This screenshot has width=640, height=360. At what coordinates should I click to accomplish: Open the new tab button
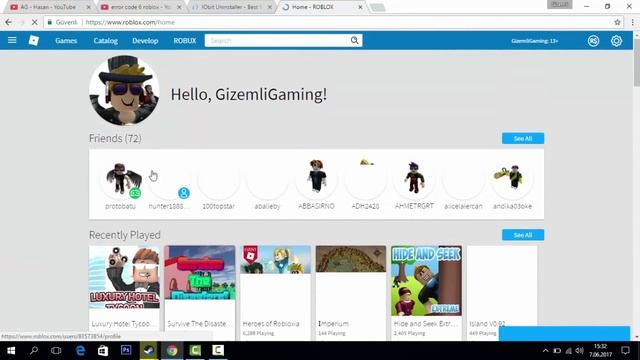click(x=378, y=7)
